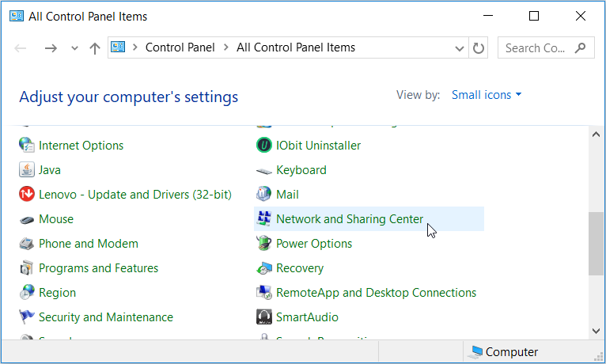This screenshot has height=364, width=606.
Task: Select the Mail applet icon
Action: pos(264,195)
